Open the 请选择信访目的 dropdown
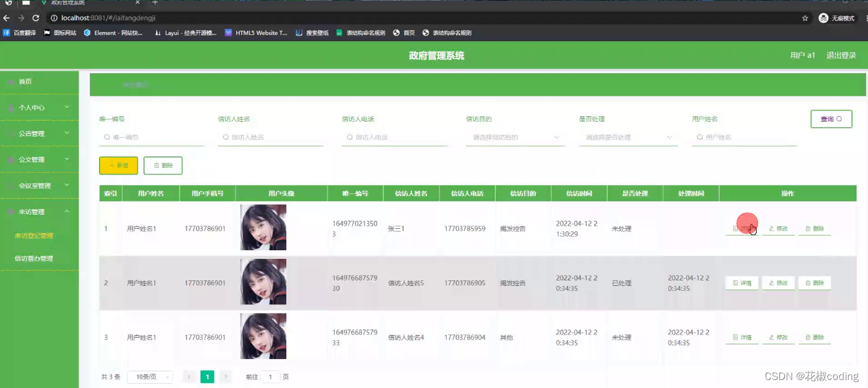 515,137
